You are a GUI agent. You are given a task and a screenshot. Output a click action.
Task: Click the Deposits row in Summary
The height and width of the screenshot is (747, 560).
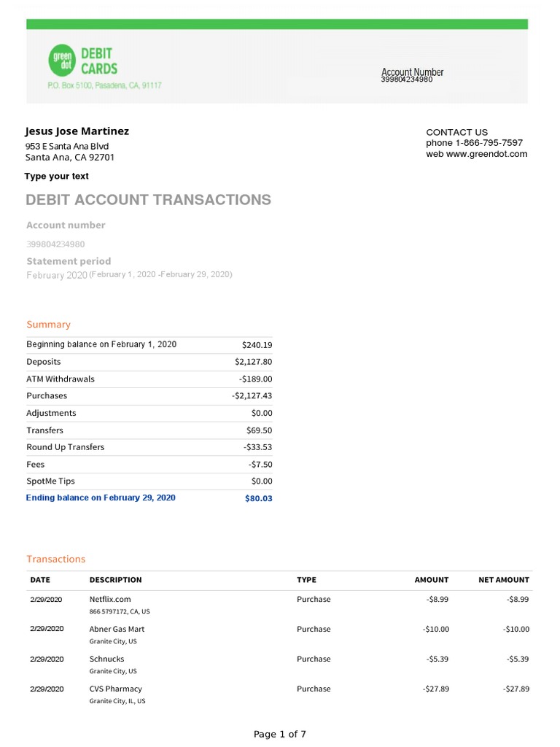44,362
